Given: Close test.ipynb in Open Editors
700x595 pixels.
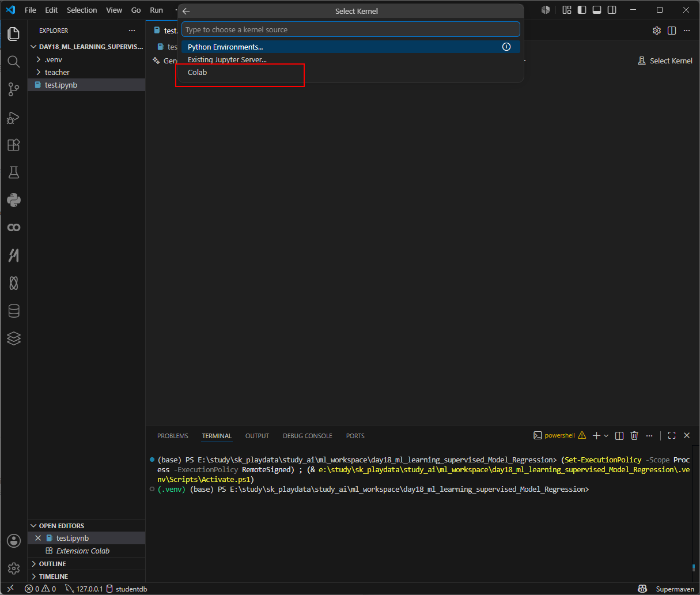Looking at the screenshot, I should 38,538.
